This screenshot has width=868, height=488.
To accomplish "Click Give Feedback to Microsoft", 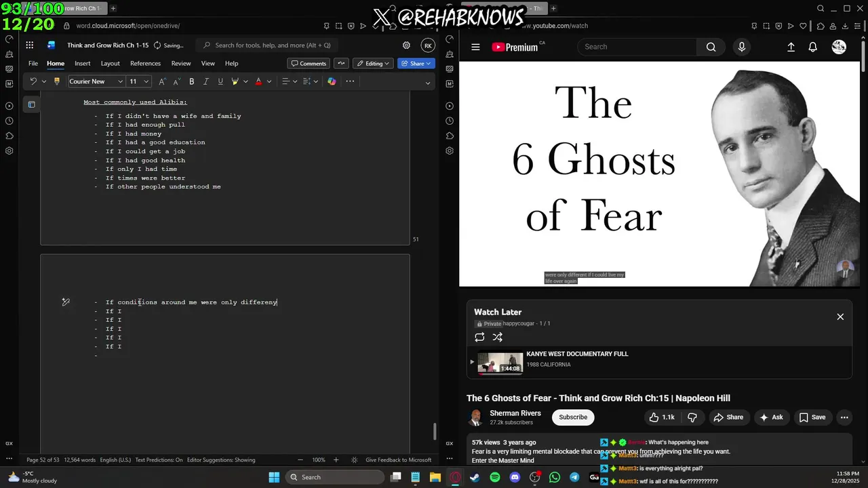I will coord(399,460).
